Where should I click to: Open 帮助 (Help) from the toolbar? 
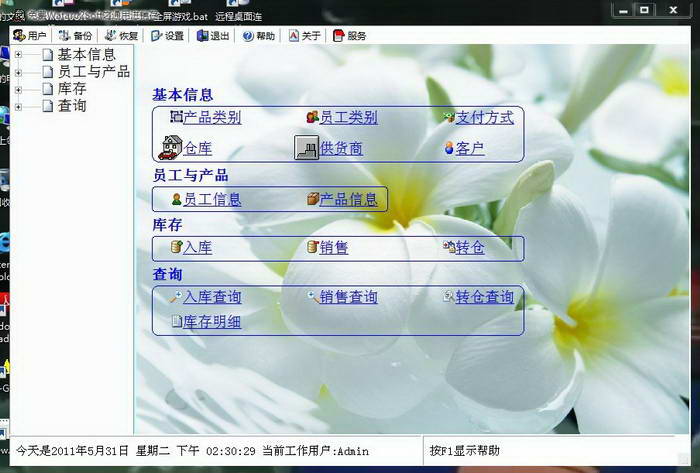(x=258, y=36)
